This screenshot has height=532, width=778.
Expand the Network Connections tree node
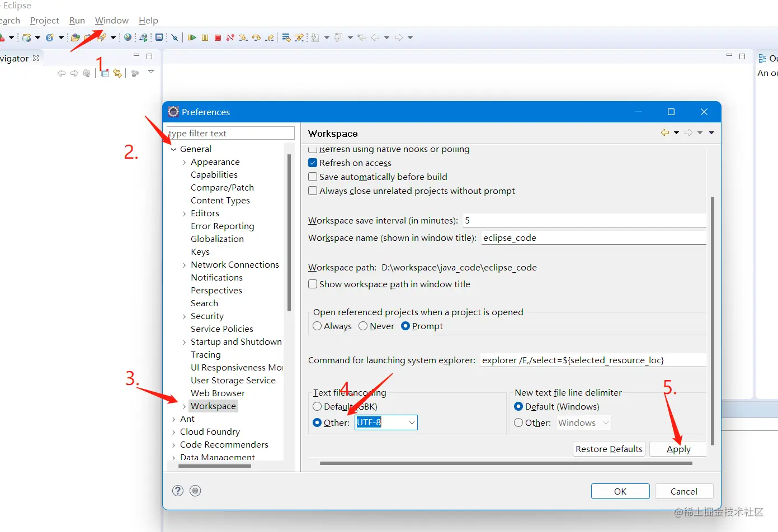[184, 265]
